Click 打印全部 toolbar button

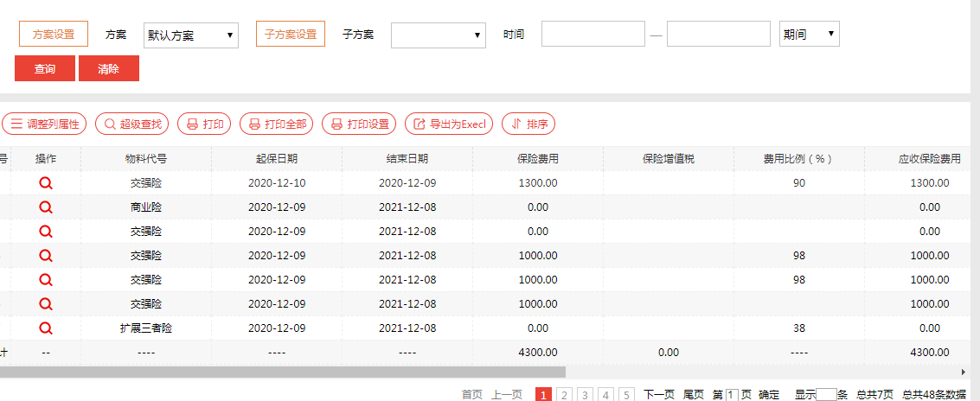pos(277,124)
